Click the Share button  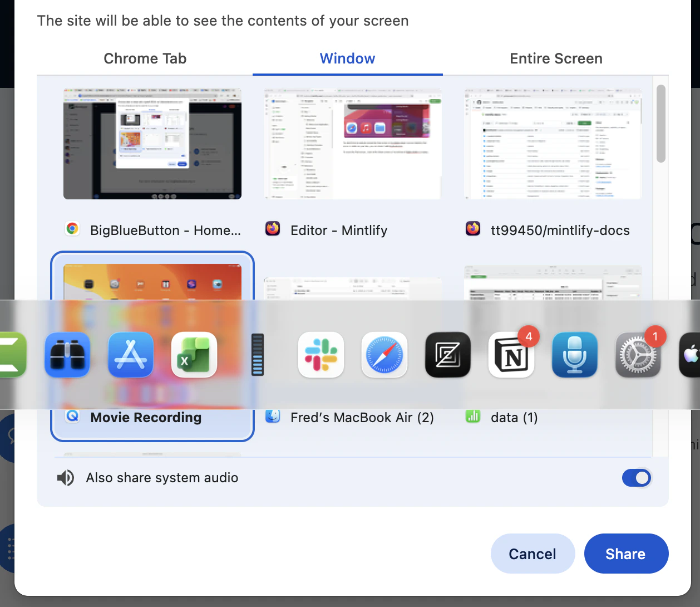626,554
